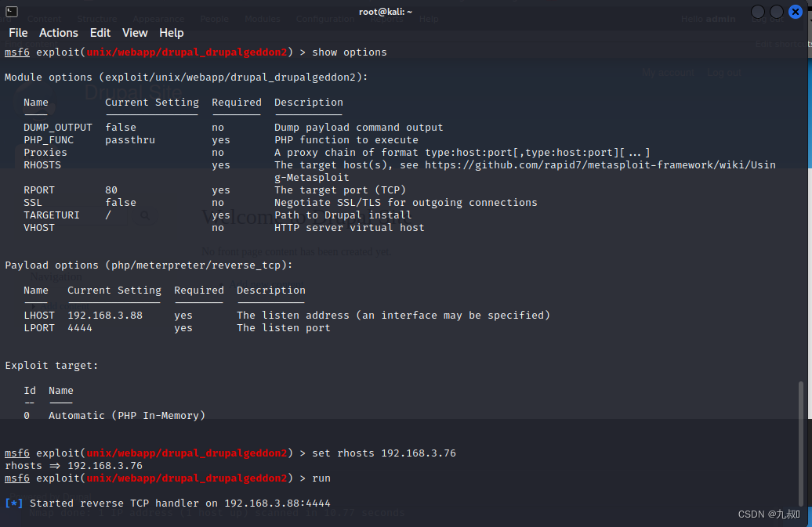
Task: Click 'Path to Drupal install' description
Action: 343,215
